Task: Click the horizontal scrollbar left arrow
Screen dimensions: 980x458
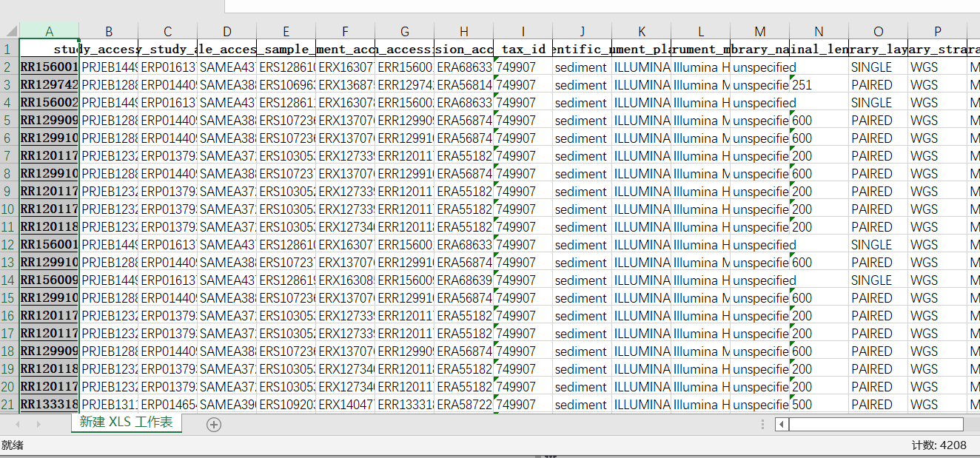Action: [782, 424]
